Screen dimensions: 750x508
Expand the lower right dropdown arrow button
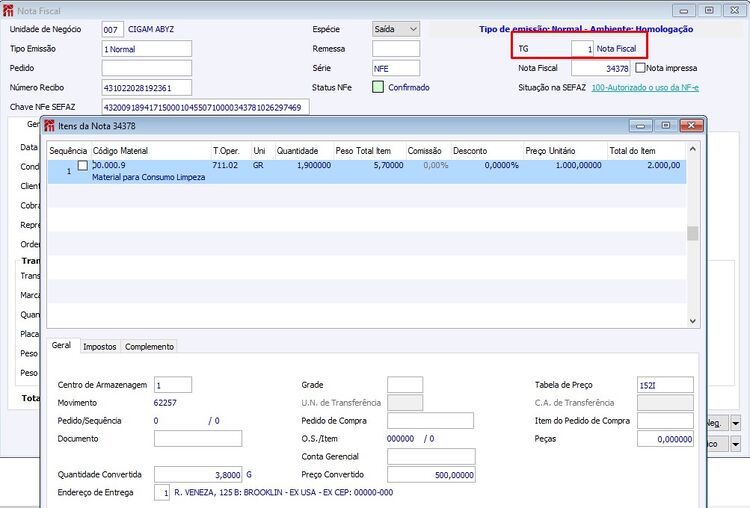(736, 444)
